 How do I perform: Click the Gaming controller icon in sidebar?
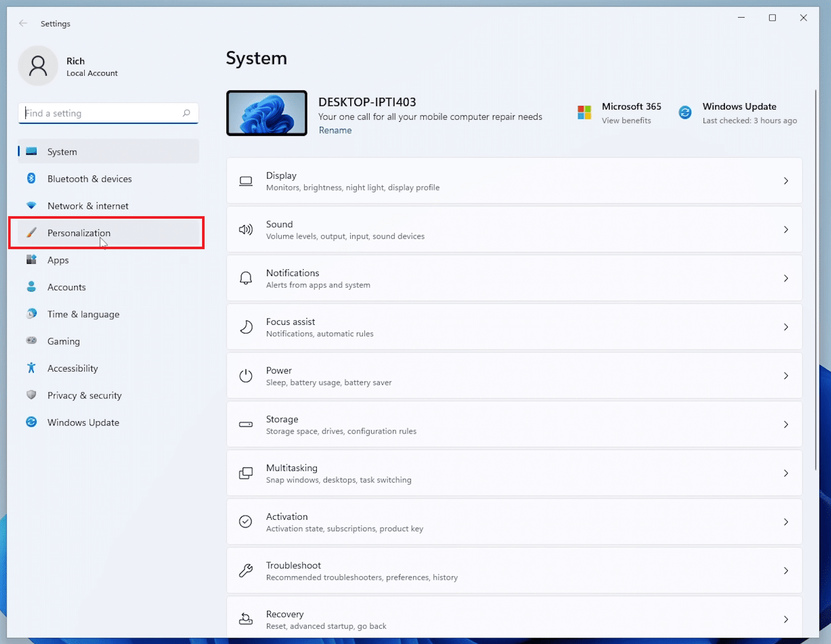click(x=31, y=341)
